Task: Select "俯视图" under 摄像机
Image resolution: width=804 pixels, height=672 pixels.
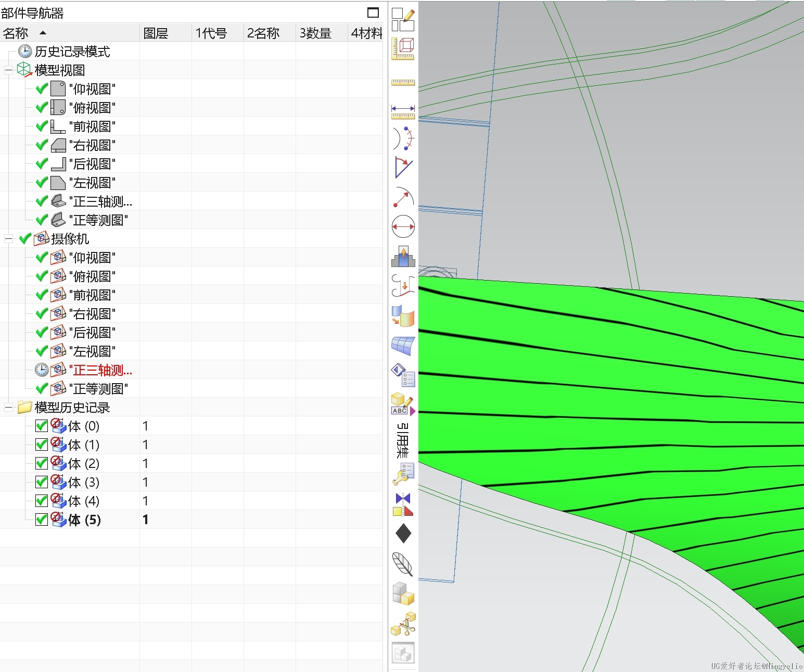Action: click(92, 276)
